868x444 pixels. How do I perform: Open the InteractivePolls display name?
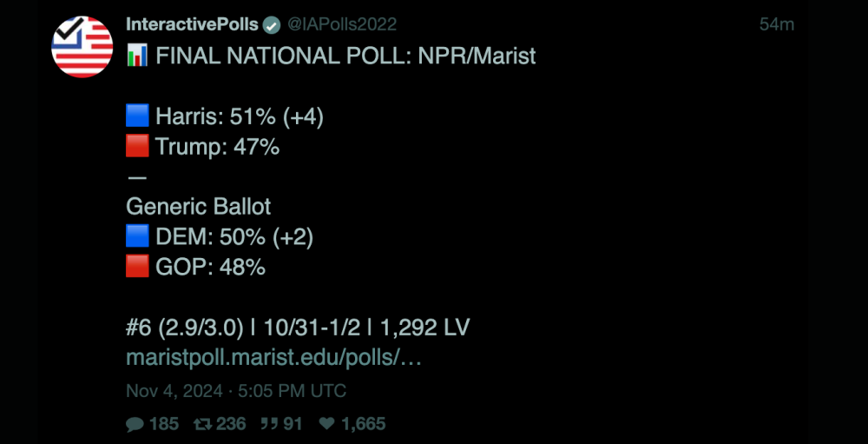tap(192, 24)
